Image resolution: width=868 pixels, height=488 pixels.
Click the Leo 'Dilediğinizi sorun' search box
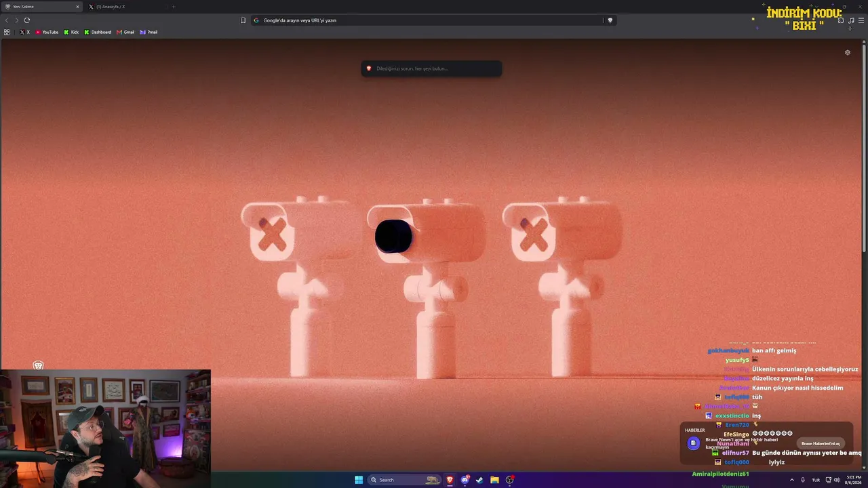click(x=431, y=68)
